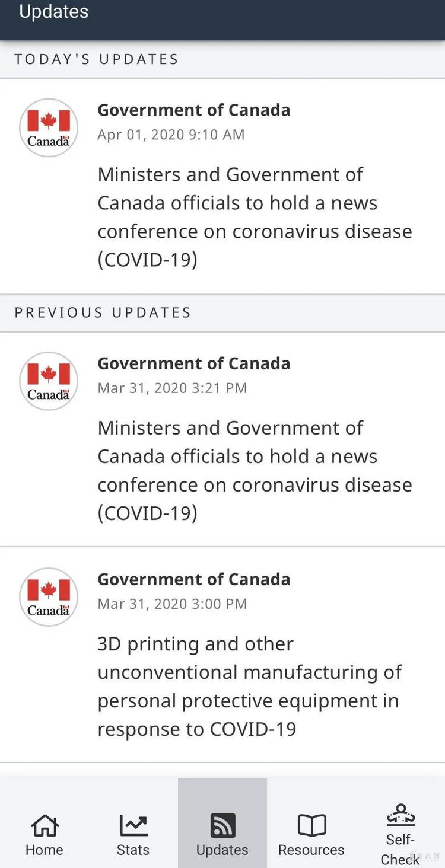This screenshot has height=868, width=445.
Task: Open Stats via the chart icon
Action: (x=133, y=825)
